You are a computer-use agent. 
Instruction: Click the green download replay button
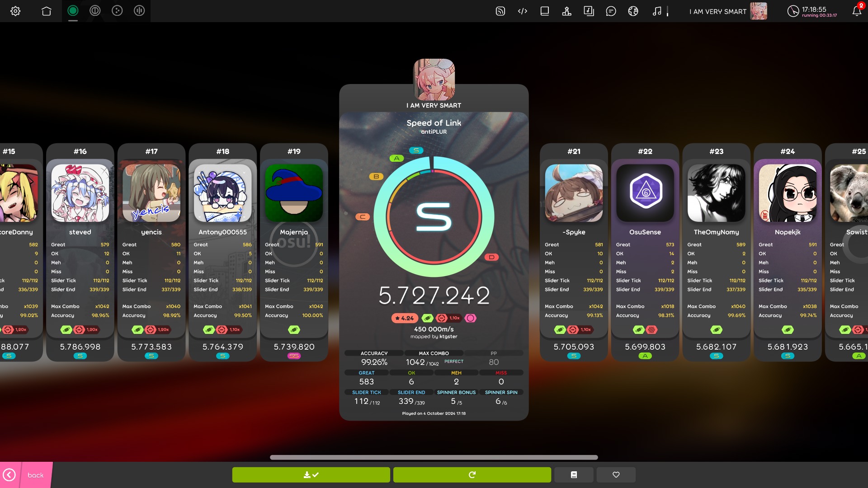(311, 475)
